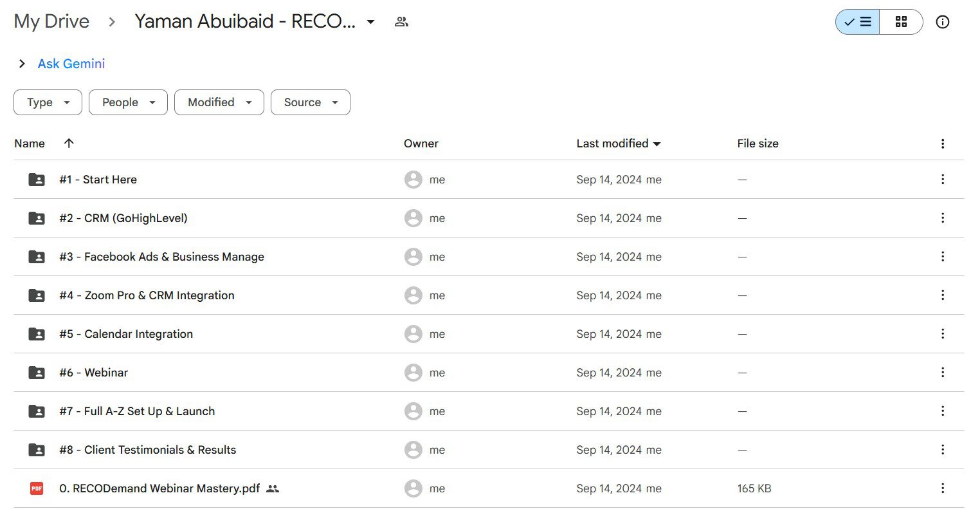Switch to grid layout view
980x511 pixels.
tap(901, 22)
